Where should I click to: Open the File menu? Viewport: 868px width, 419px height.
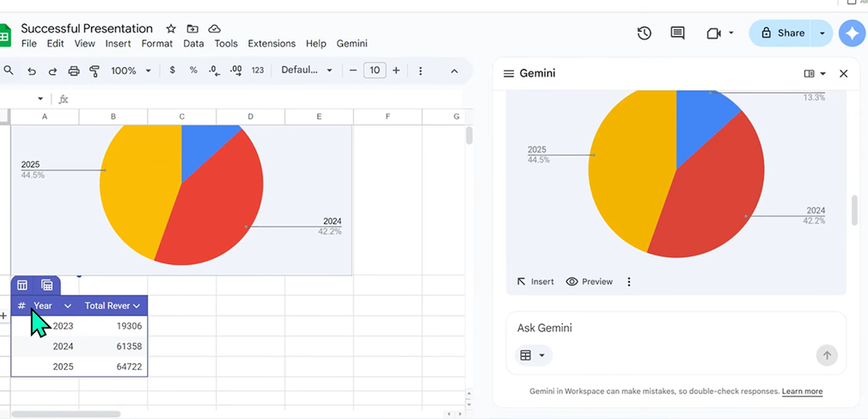(x=28, y=43)
